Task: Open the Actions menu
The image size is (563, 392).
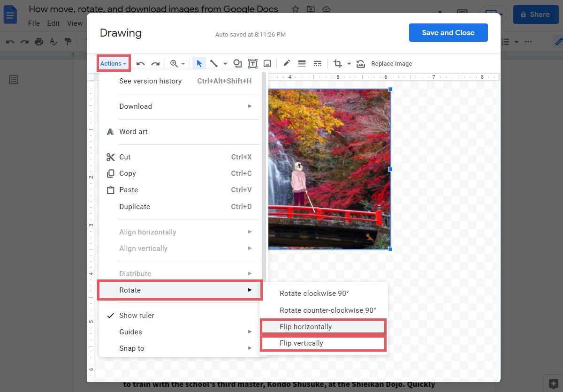Action: coord(112,63)
